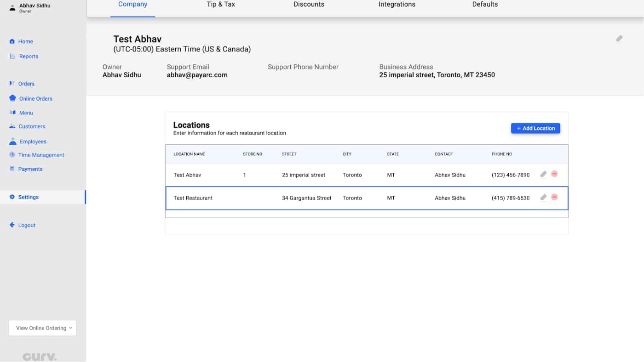The height and width of the screenshot is (362, 644).
Task: Click the Menu book icon
Action: [12, 113]
